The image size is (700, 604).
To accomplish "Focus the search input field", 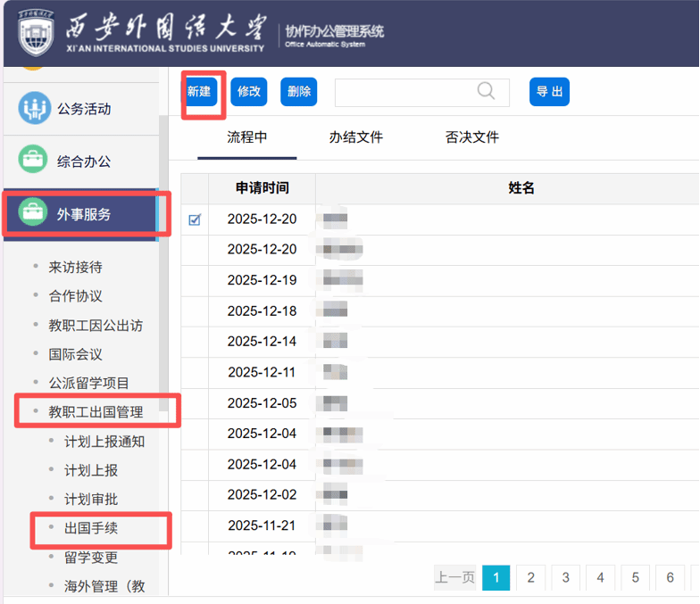I will (x=402, y=92).
